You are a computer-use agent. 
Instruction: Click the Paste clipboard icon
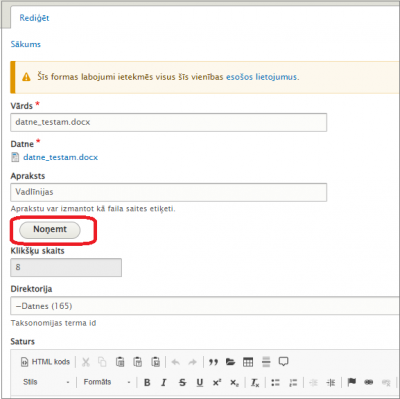pyautogui.click(x=120, y=362)
